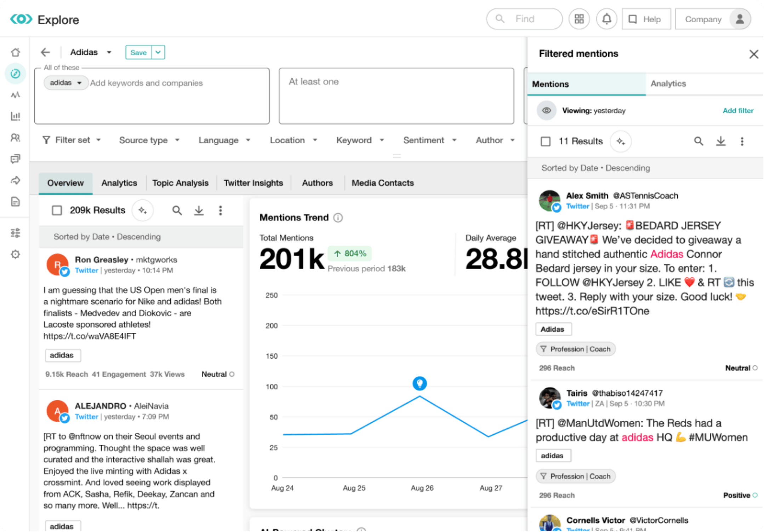Toggle the Viewing eye icon

tap(546, 111)
